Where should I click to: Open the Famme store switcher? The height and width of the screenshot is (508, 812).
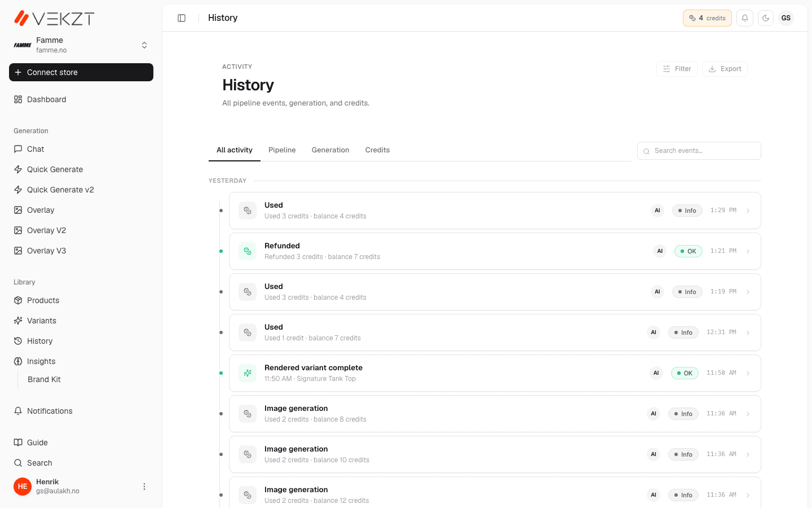[81, 45]
